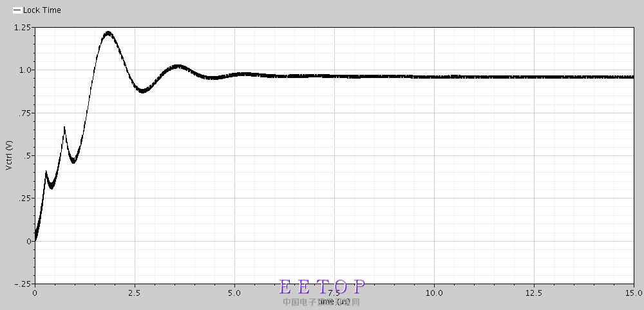Click the 15.0 x-axis tick label
The width and height of the screenshot is (644, 310).
click(x=634, y=293)
